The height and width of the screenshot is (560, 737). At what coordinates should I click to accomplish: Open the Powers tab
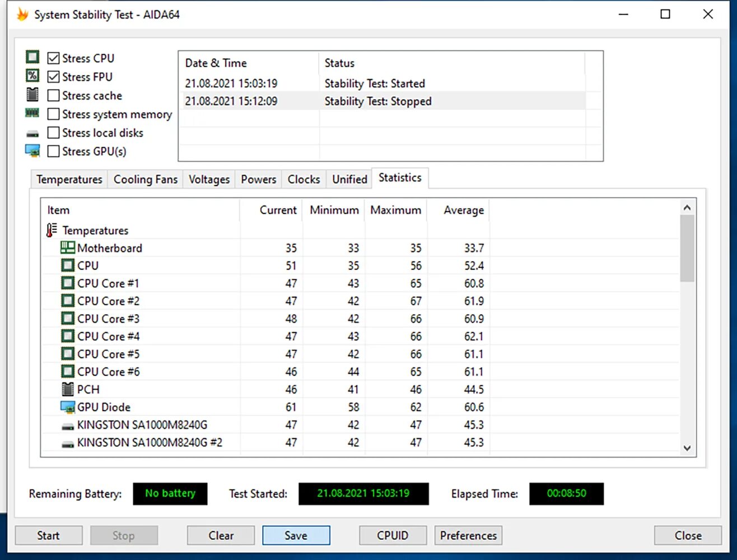coord(258,179)
